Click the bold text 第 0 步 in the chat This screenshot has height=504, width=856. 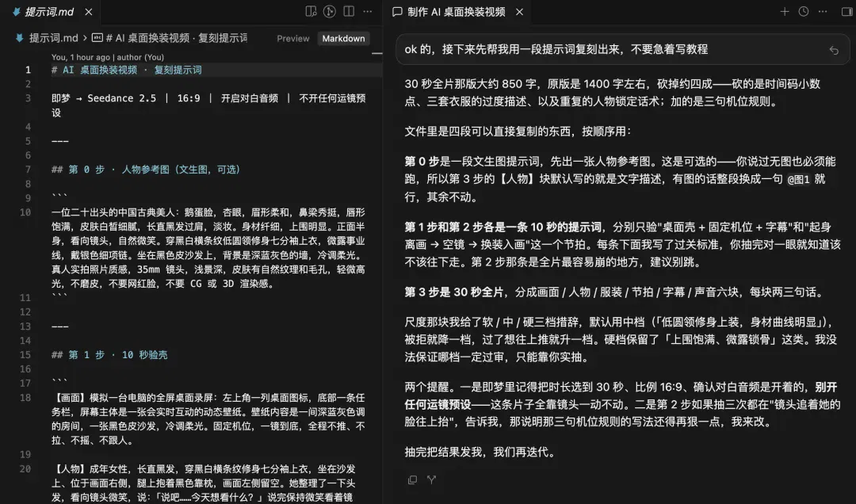click(x=422, y=162)
